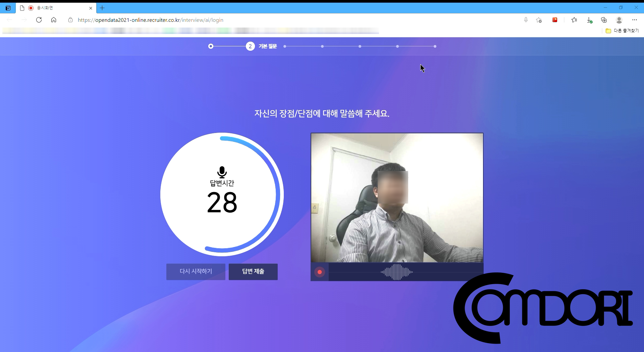Click the microphone icon above 답변시간

click(222, 172)
